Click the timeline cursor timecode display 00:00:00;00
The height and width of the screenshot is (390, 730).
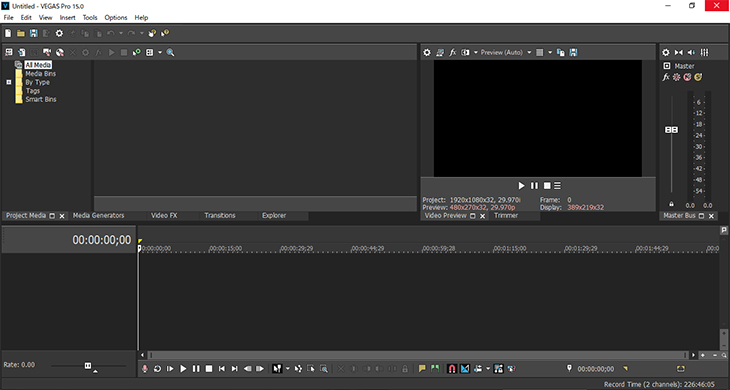102,240
